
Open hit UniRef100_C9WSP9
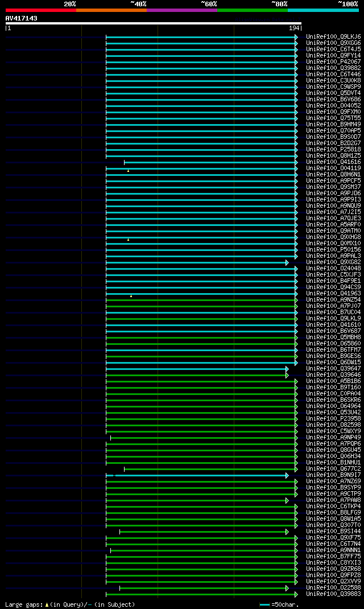[x=333, y=87]
